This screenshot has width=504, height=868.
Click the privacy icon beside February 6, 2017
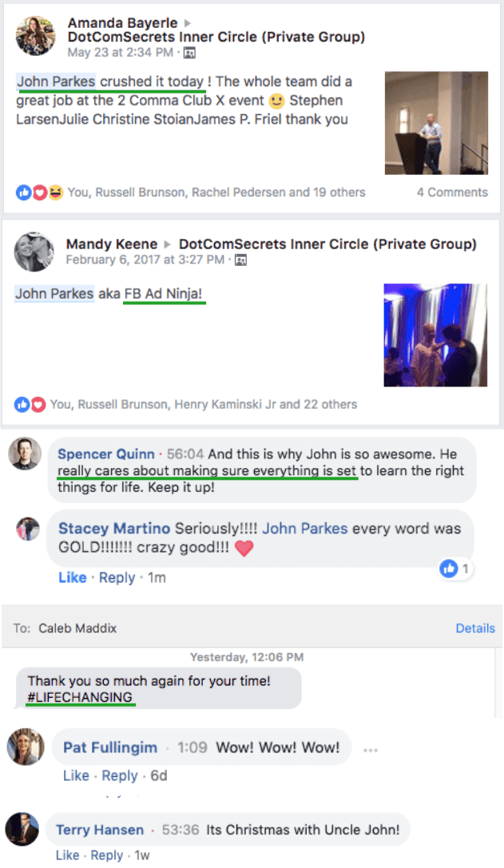[x=240, y=260]
